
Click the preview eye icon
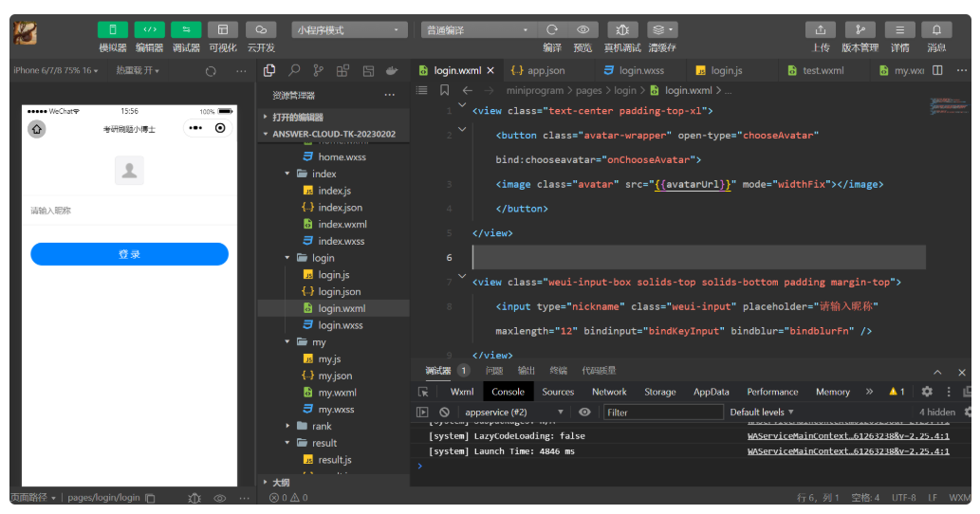point(583,29)
